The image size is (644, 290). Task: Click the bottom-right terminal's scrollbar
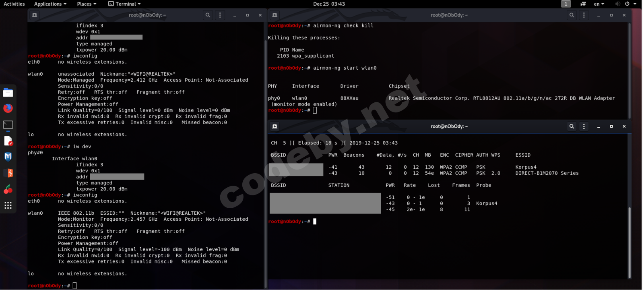630,242
